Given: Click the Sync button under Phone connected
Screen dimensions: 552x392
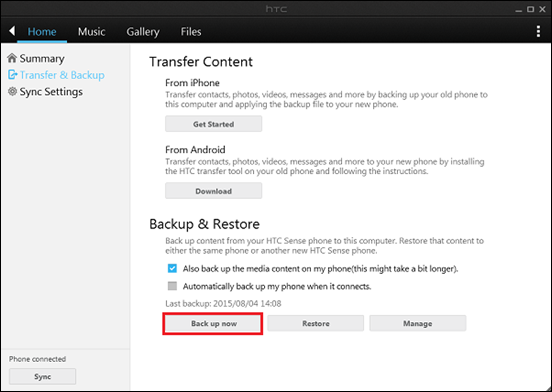Looking at the screenshot, I should click(43, 377).
